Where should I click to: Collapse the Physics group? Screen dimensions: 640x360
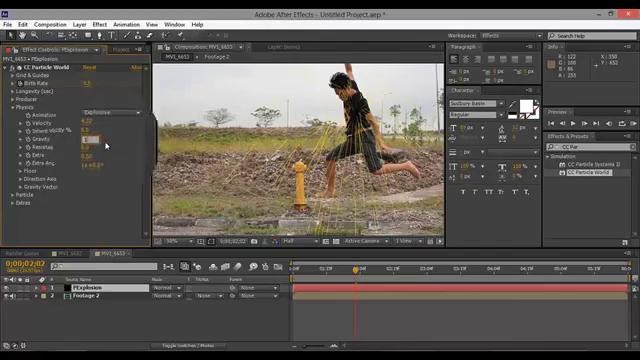pos(12,107)
